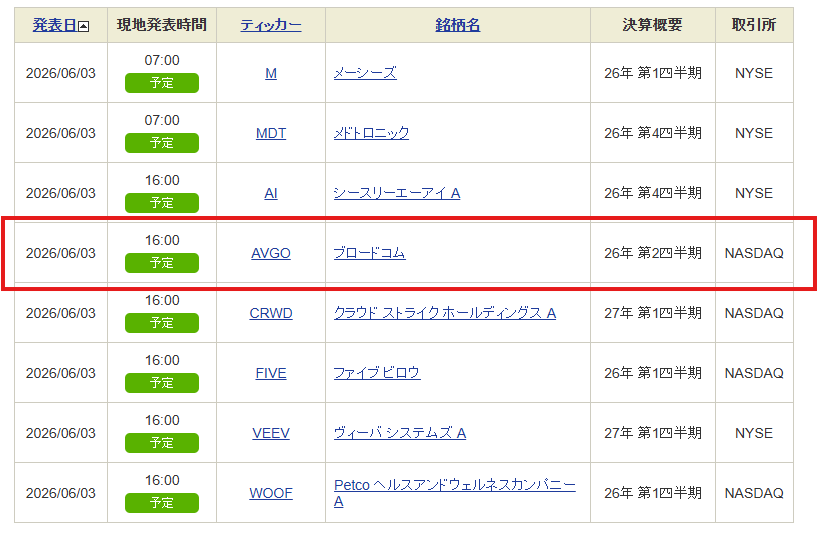Click 予定 badge in MDT row
This screenshot has height=536, width=817.
tap(162, 143)
